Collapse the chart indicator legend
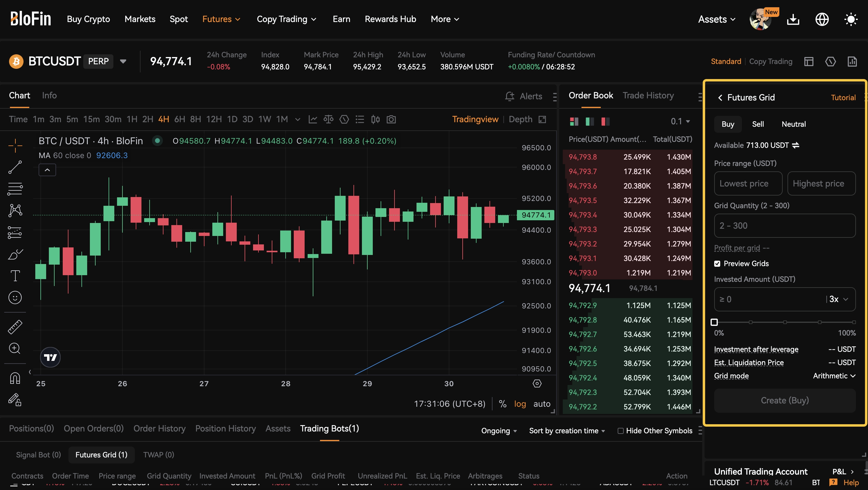This screenshot has width=868, height=490. [x=48, y=170]
